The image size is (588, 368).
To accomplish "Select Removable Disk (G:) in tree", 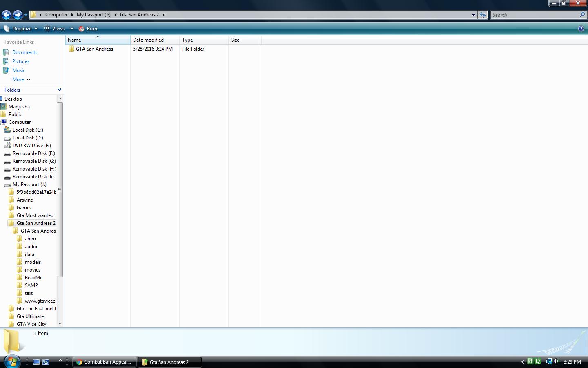I will (x=34, y=161).
